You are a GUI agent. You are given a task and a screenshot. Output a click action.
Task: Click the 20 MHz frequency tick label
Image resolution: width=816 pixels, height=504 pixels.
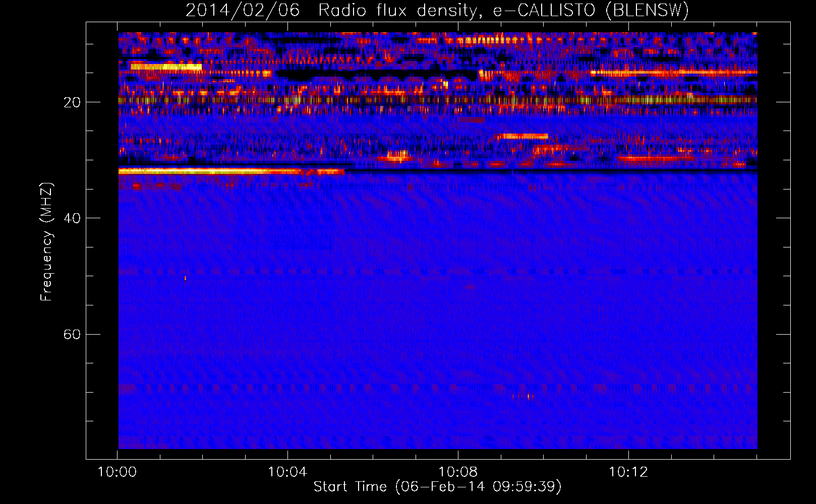[x=72, y=102]
